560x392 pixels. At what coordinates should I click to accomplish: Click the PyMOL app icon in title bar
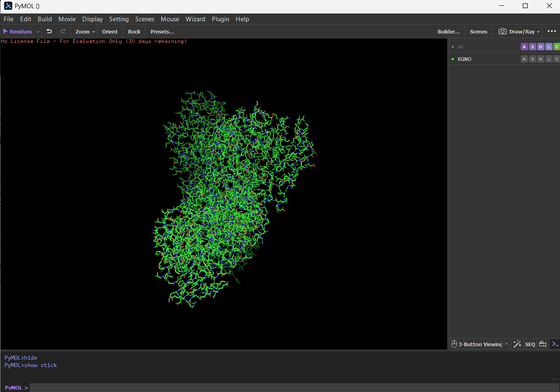(x=8, y=6)
